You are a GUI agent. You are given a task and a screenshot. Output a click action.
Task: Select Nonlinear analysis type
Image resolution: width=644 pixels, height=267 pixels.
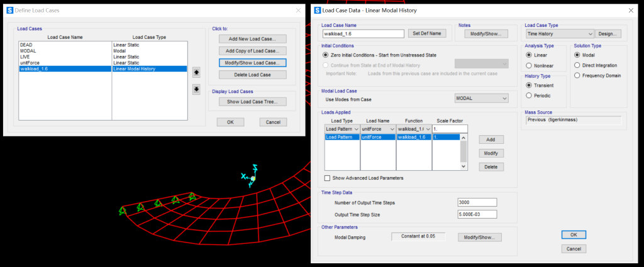click(529, 65)
